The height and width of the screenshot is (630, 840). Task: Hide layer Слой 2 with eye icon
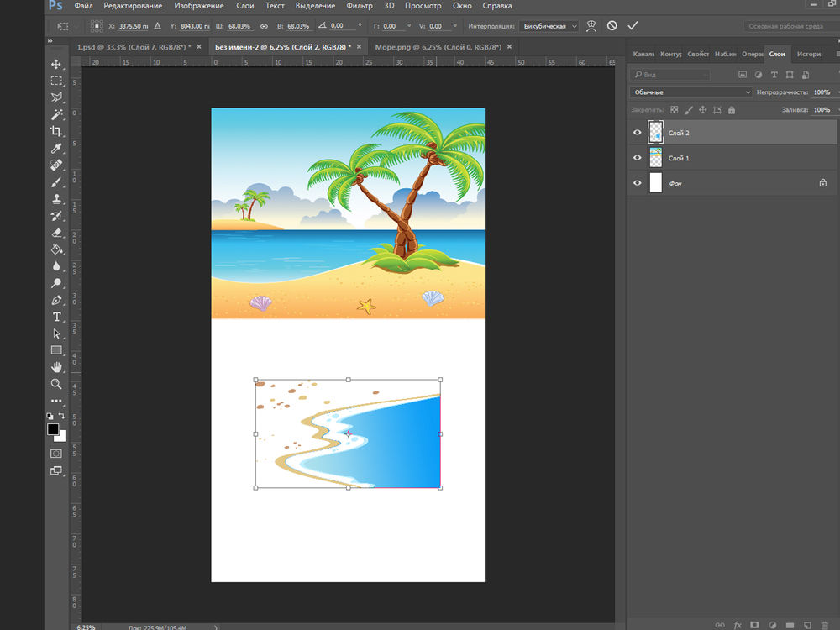pos(637,133)
